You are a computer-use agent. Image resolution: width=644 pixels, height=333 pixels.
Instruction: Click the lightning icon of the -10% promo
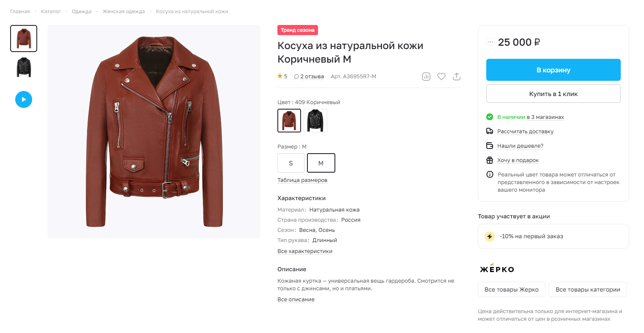(x=489, y=237)
